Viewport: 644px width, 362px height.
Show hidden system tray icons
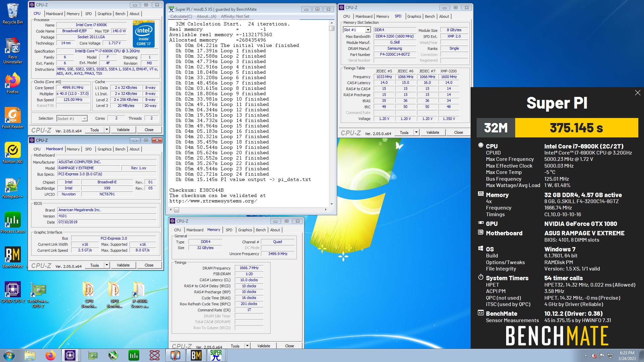(586, 356)
